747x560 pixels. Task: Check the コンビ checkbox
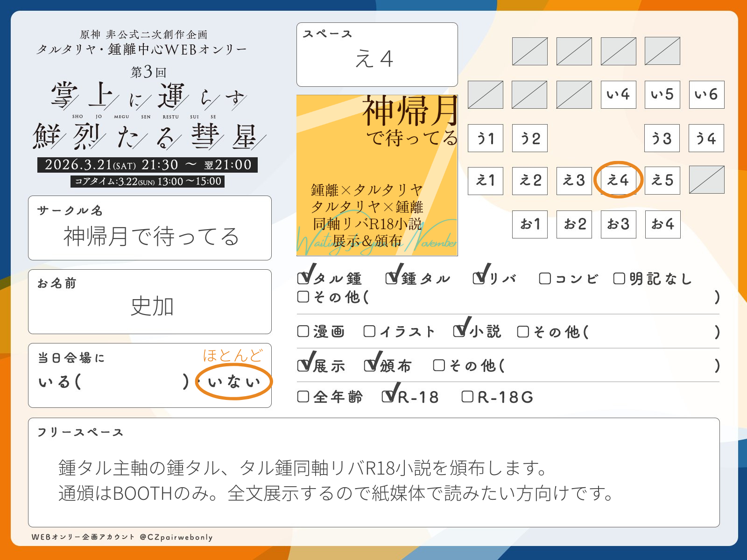coord(544,279)
